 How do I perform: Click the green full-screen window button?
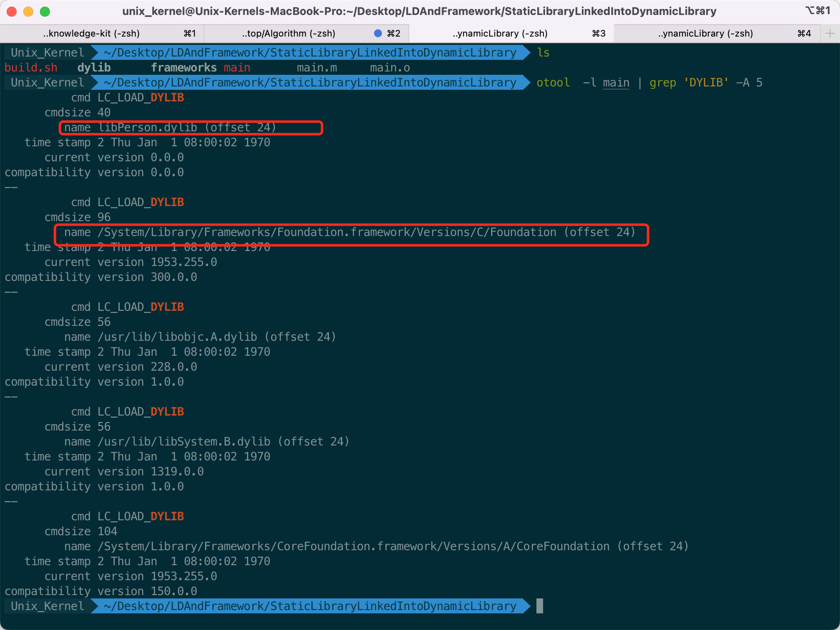click(45, 12)
